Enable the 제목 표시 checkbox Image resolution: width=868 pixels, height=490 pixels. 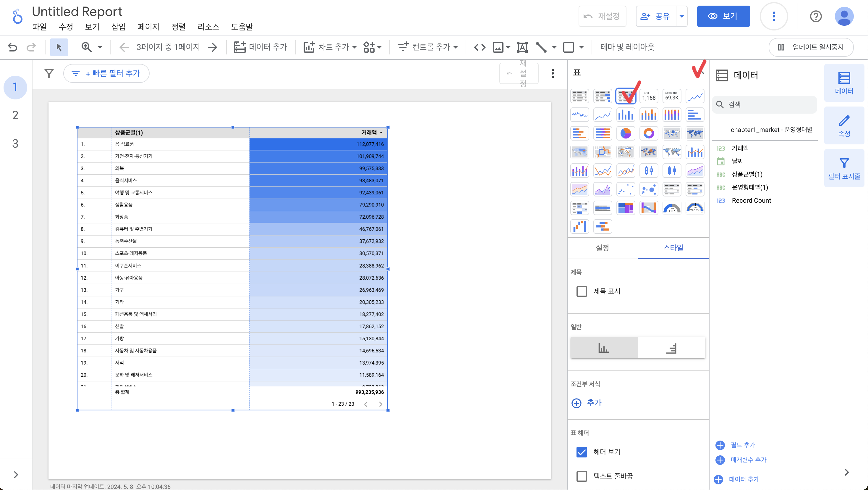pyautogui.click(x=582, y=291)
